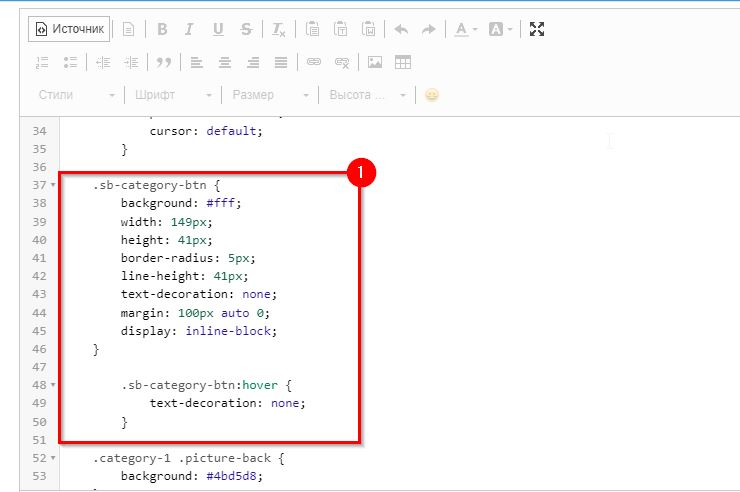Open the text color picker
This screenshot has width=740, height=492.
pos(466,30)
